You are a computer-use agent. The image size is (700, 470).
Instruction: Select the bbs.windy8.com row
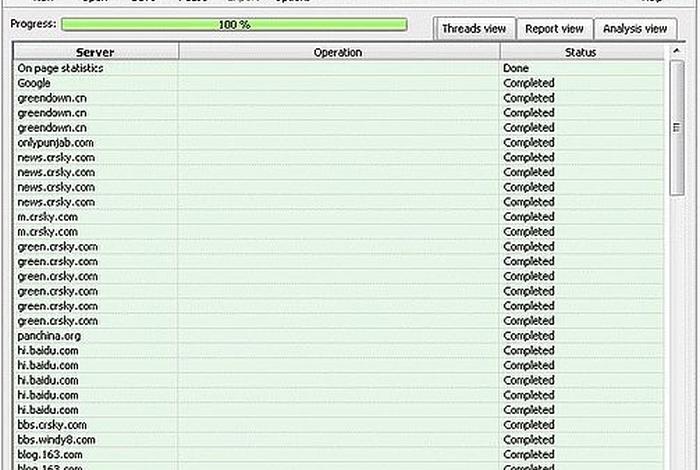coord(338,440)
